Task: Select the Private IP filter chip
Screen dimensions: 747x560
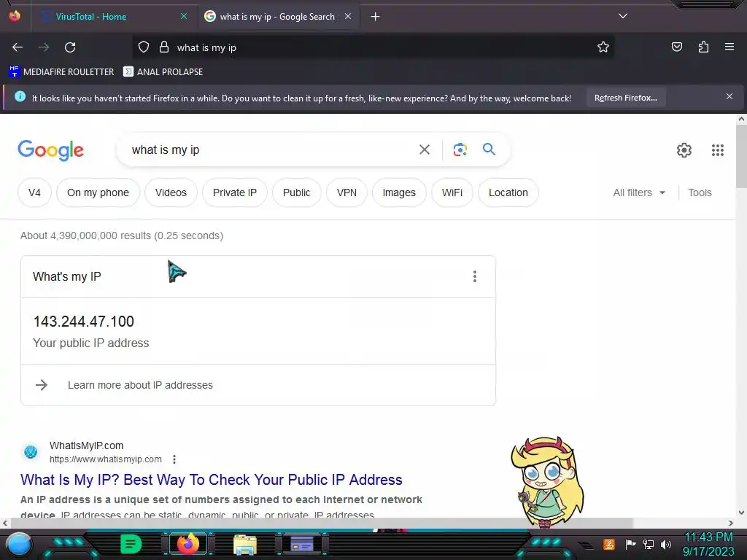Action: tap(234, 192)
